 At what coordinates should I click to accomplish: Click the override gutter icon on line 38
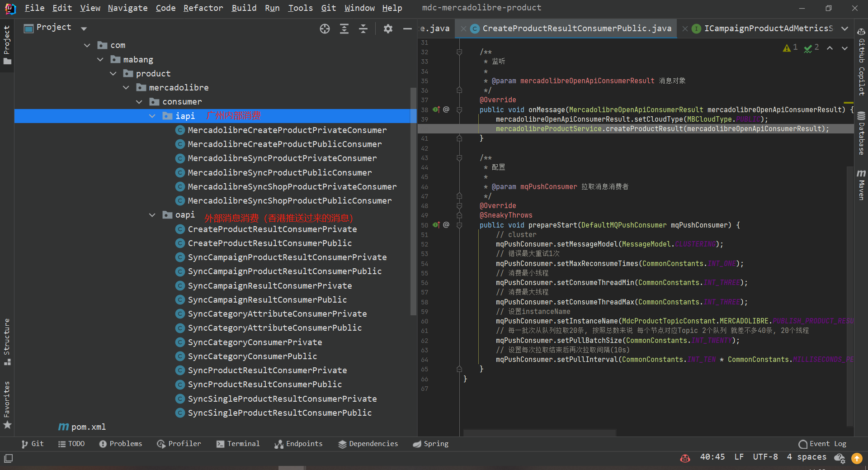pyautogui.click(x=436, y=109)
